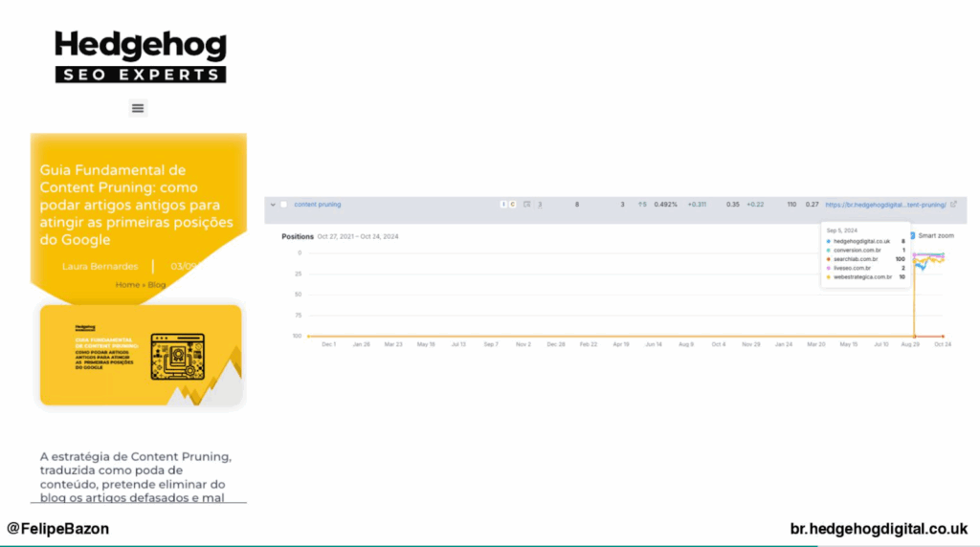Click the Hedgehog SEO Experts logo
The image size is (980, 547).
click(140, 56)
